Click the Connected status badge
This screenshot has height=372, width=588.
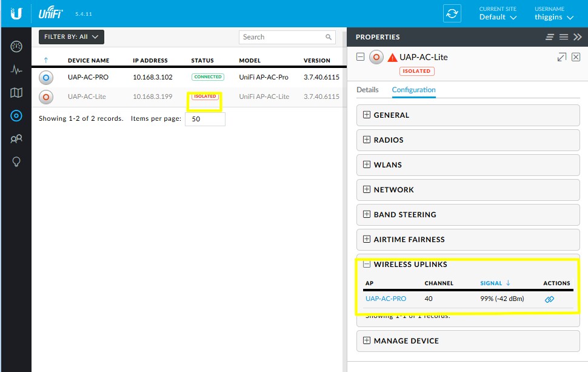pos(208,77)
